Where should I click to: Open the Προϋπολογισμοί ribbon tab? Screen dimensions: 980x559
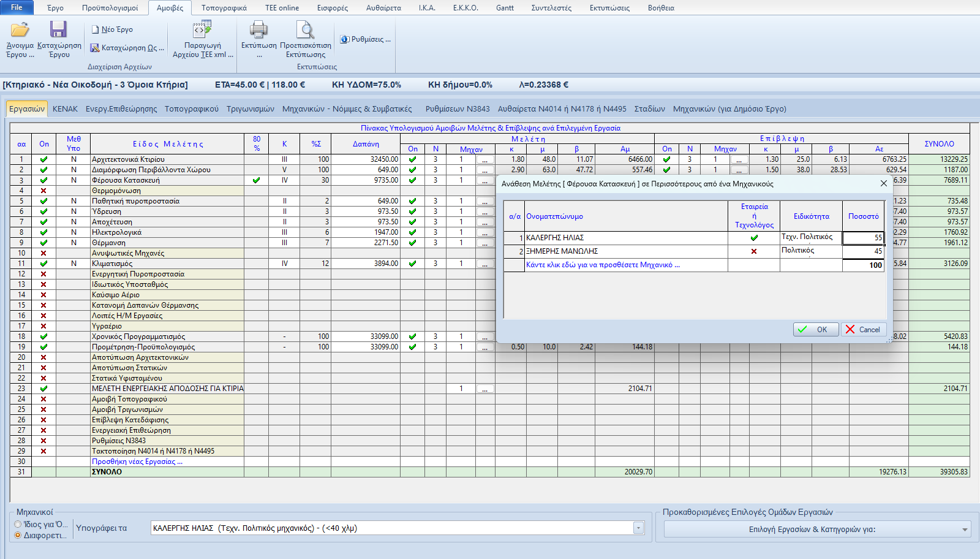(x=110, y=8)
